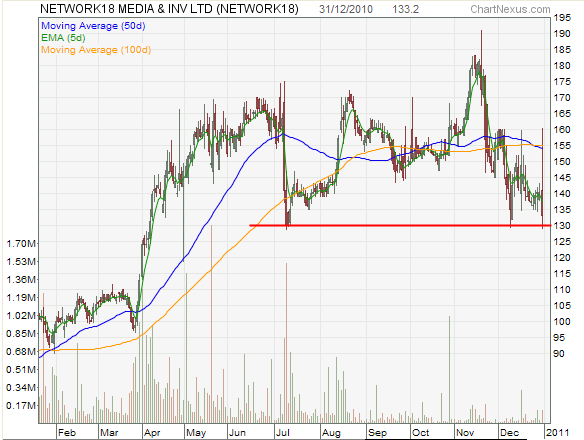Click the 100 price axis label
The width and height of the screenshot is (584, 440).
click(x=562, y=322)
